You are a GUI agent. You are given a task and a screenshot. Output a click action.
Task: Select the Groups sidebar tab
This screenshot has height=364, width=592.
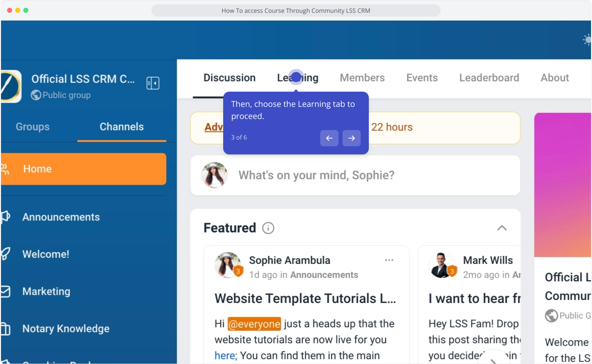pyautogui.click(x=33, y=127)
